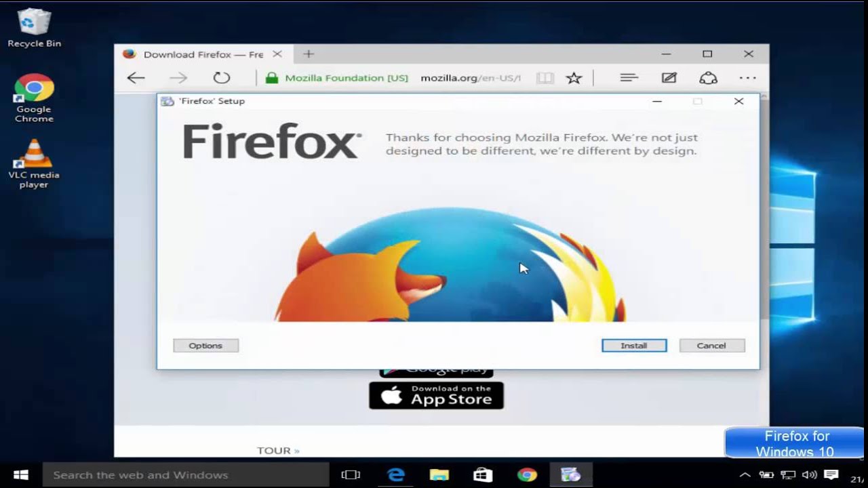Image resolution: width=868 pixels, height=488 pixels.
Task: Click the Cancel button in Firefox Setup
Action: click(x=712, y=346)
